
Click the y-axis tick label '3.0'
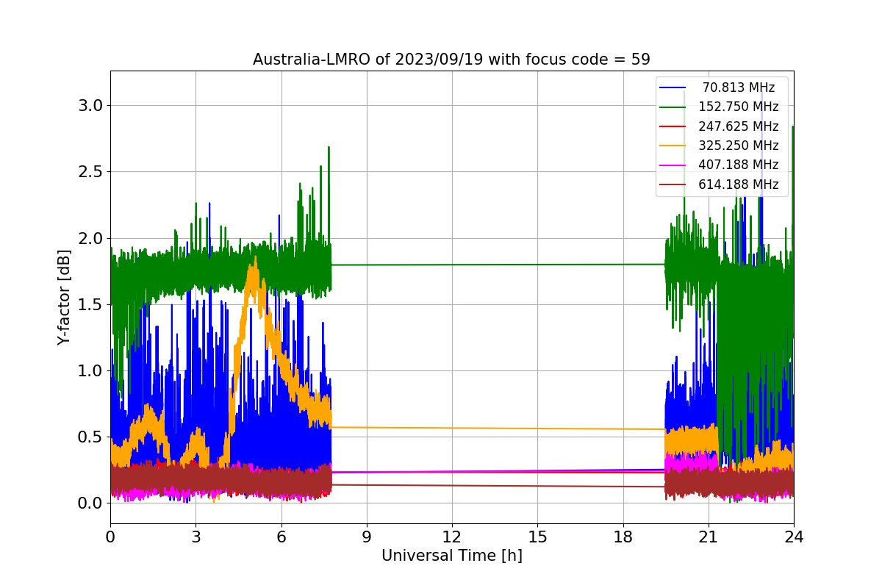pyautogui.click(x=90, y=106)
